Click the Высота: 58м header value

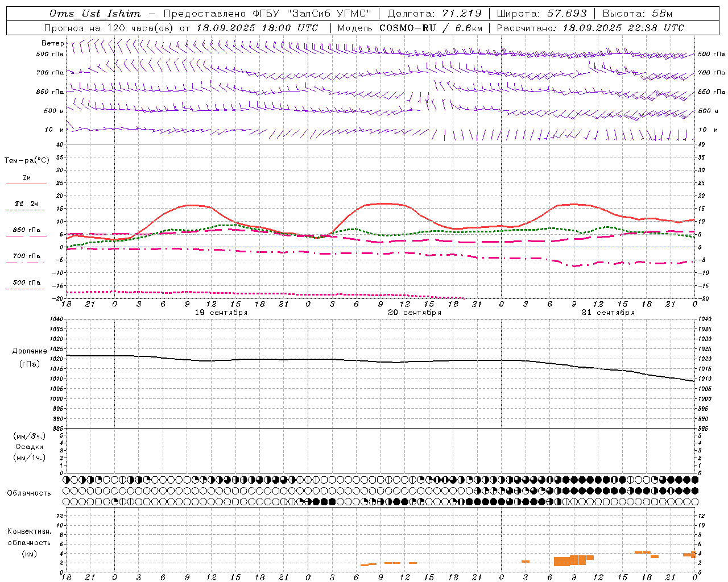pyautogui.click(x=638, y=14)
